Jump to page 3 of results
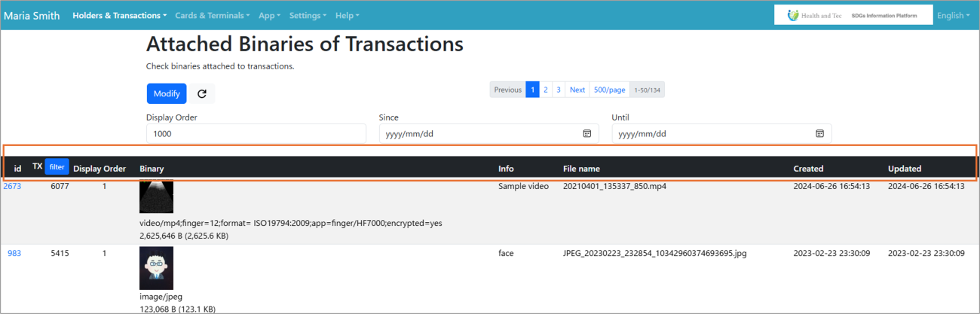Screen dimensions: 980x314 559,90
